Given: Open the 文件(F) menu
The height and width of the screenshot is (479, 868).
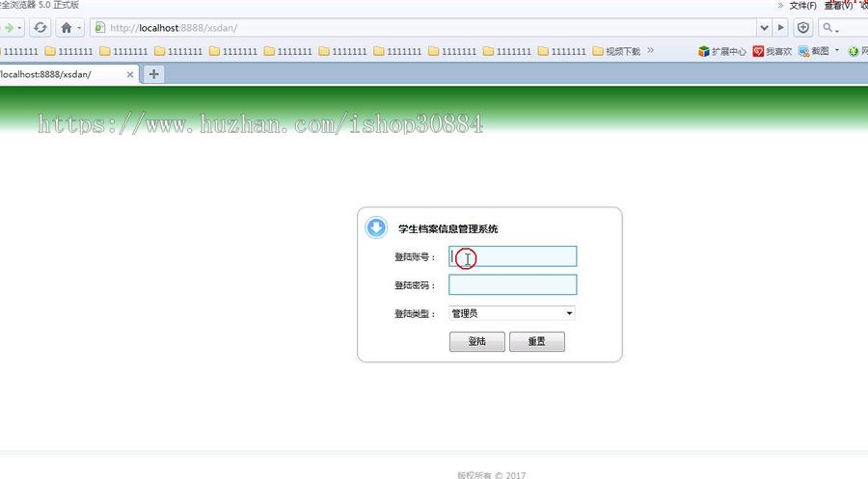Looking at the screenshot, I should pyautogui.click(x=802, y=6).
